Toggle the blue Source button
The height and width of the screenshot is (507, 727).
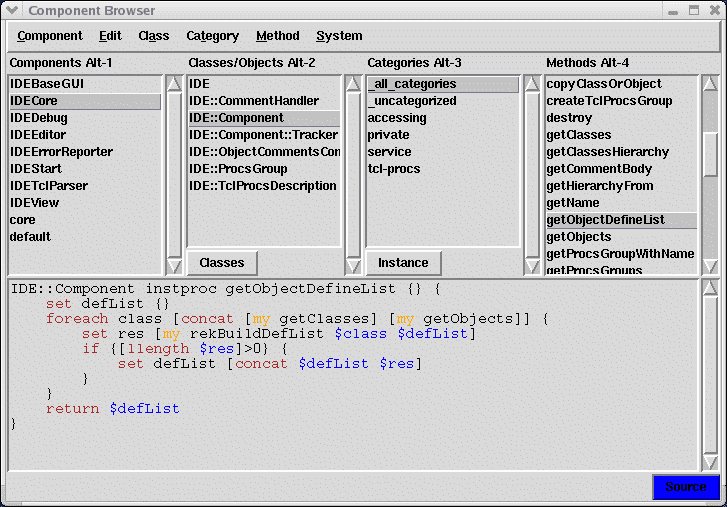click(686, 487)
